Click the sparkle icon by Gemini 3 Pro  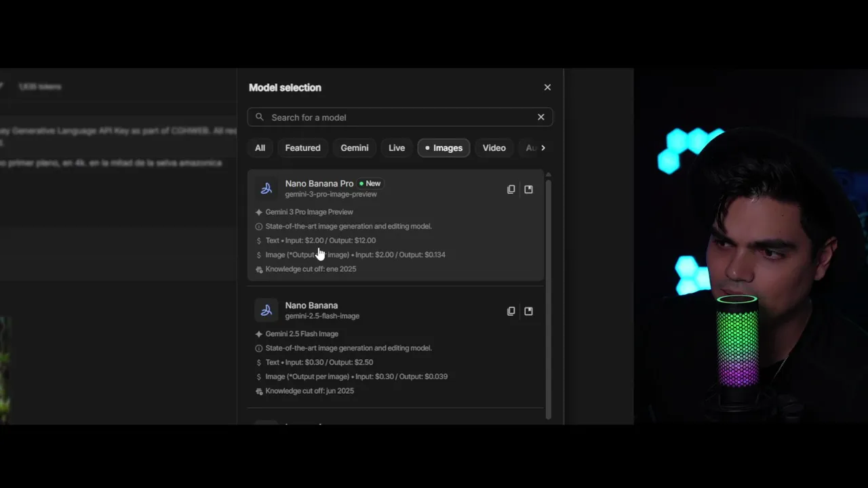coord(258,212)
